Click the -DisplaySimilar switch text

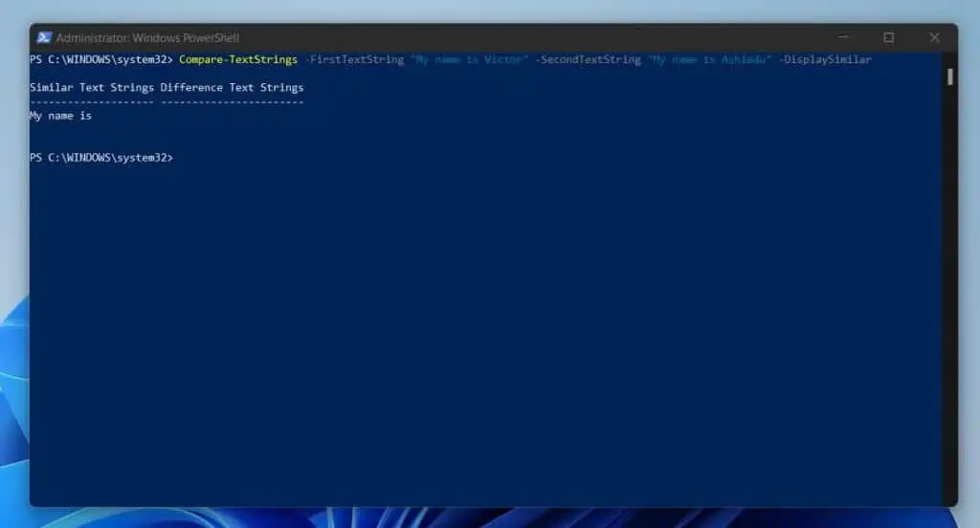coord(825,59)
